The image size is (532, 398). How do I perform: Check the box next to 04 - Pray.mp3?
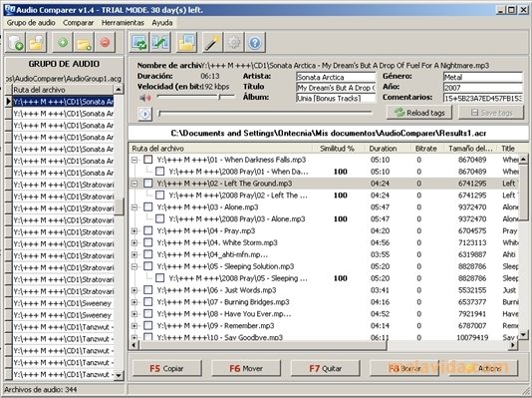point(147,230)
